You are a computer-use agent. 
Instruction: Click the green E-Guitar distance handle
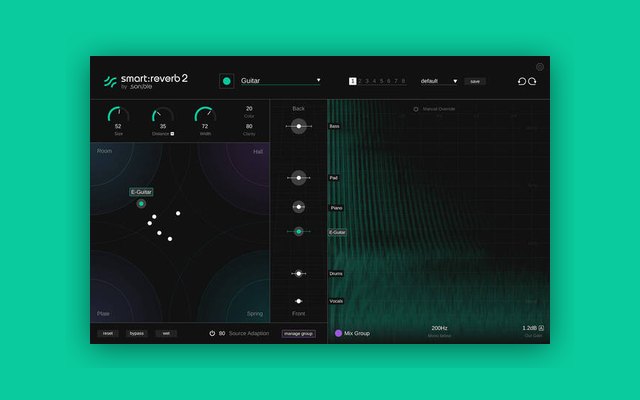coord(299,231)
